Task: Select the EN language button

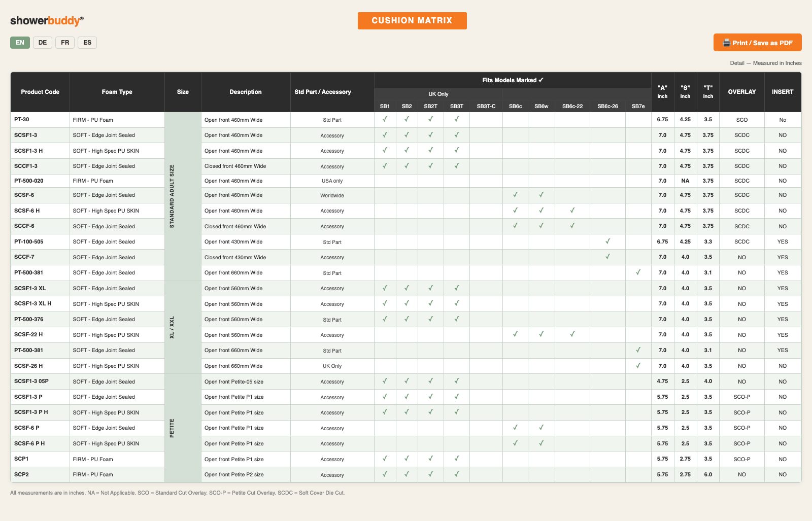Action: (20, 43)
